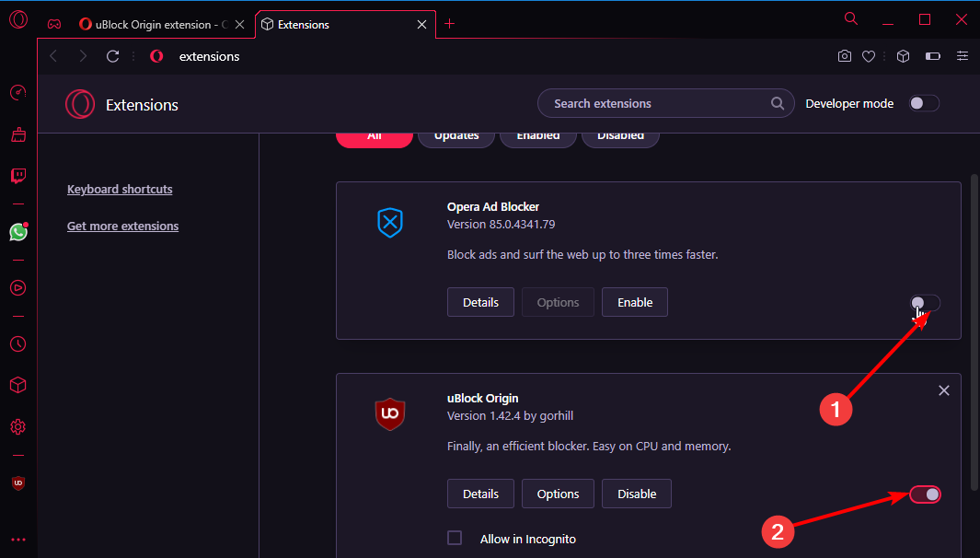The image size is (980, 558).
Task: Add page to bookmarks heart icon
Action: [x=869, y=56]
